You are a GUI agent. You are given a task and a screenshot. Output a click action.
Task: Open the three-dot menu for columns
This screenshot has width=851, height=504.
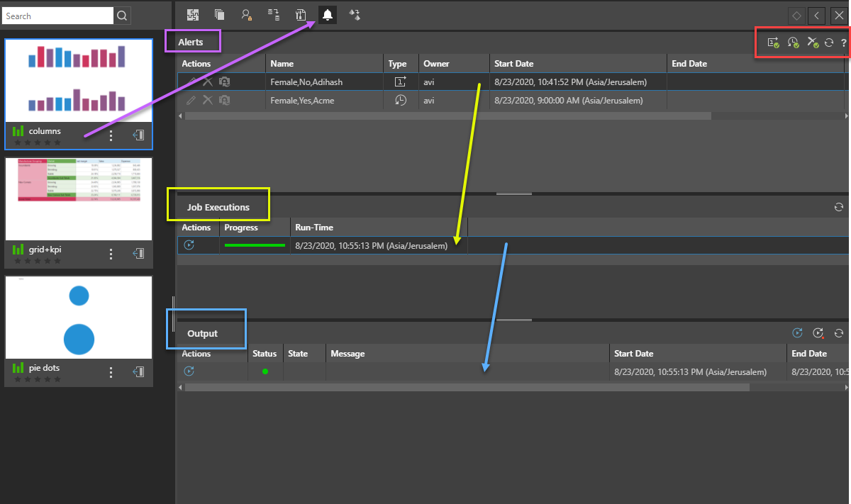click(x=111, y=135)
